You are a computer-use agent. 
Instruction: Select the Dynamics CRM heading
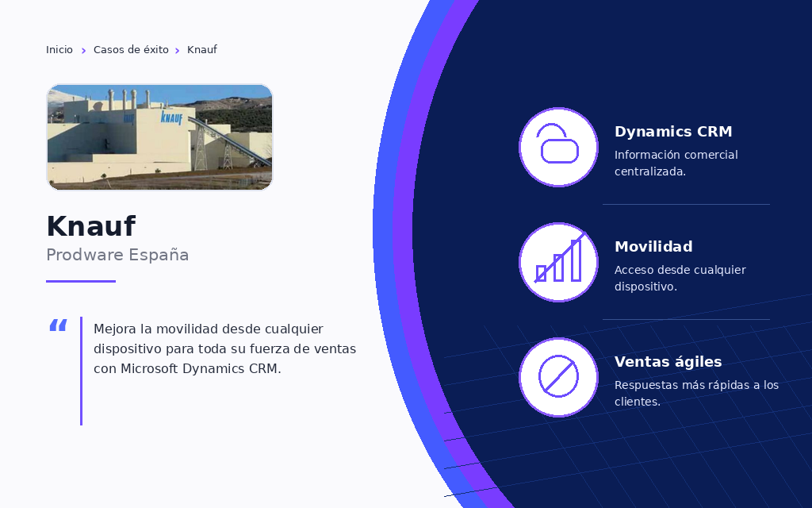(673, 132)
